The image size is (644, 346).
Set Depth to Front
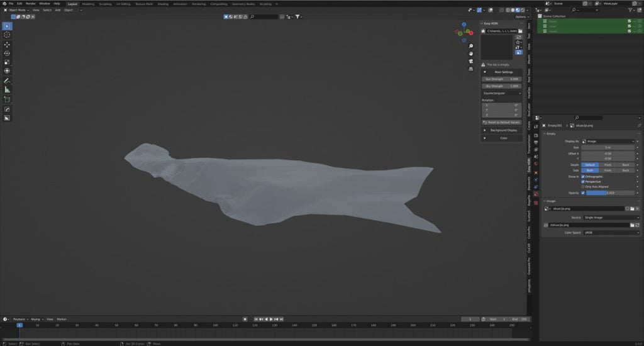click(608, 165)
